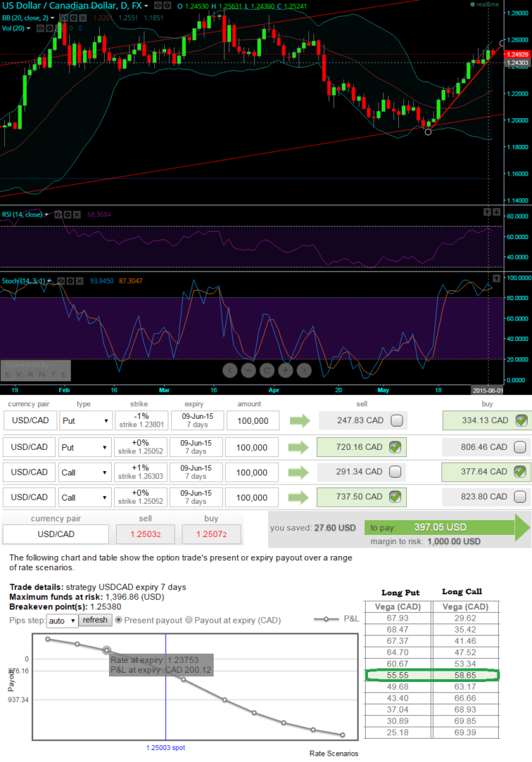Reset chart view with circular arrow
The width and height of the screenshot is (532, 762).
(267, 370)
